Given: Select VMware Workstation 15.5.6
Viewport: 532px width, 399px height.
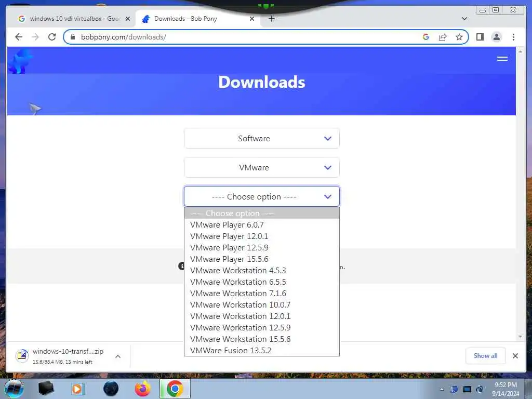Looking at the screenshot, I should tap(262, 339).
